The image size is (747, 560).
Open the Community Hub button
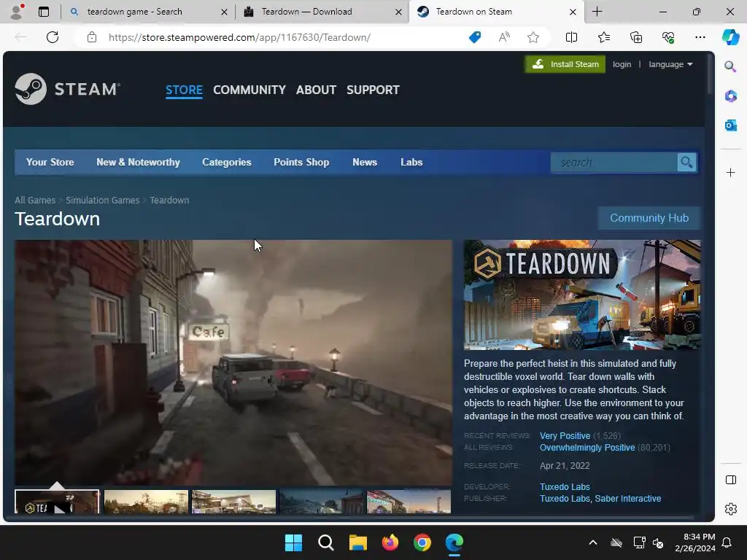(649, 218)
